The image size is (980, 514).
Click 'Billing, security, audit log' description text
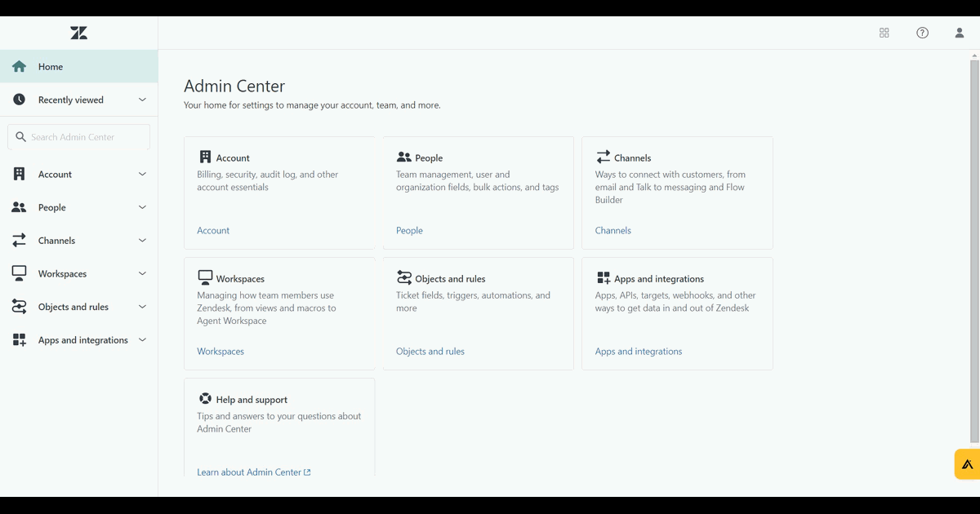(x=268, y=181)
